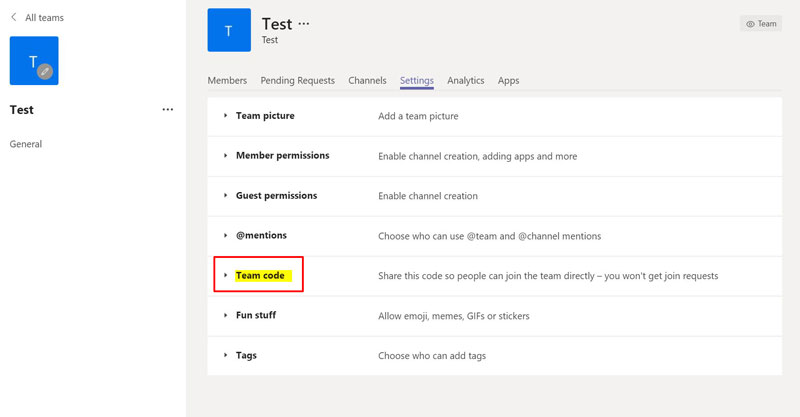
Task: Click the @mentions label
Action: coord(261,235)
